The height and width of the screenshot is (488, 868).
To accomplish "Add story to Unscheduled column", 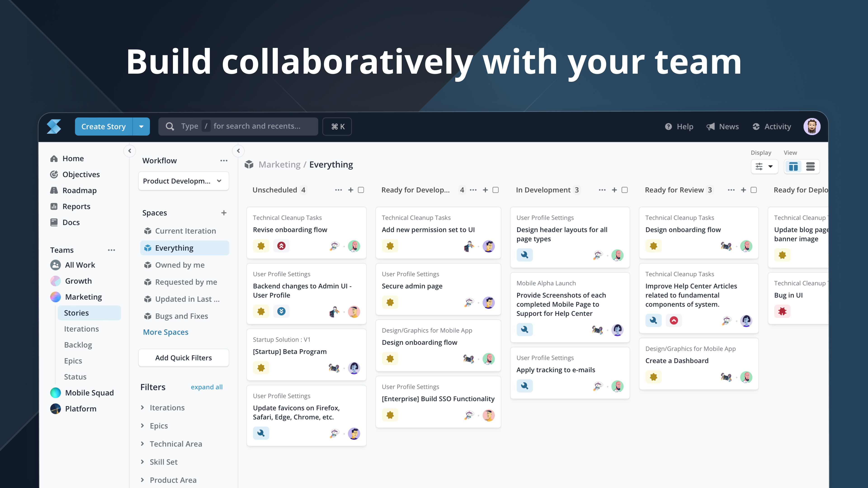I will tap(350, 190).
